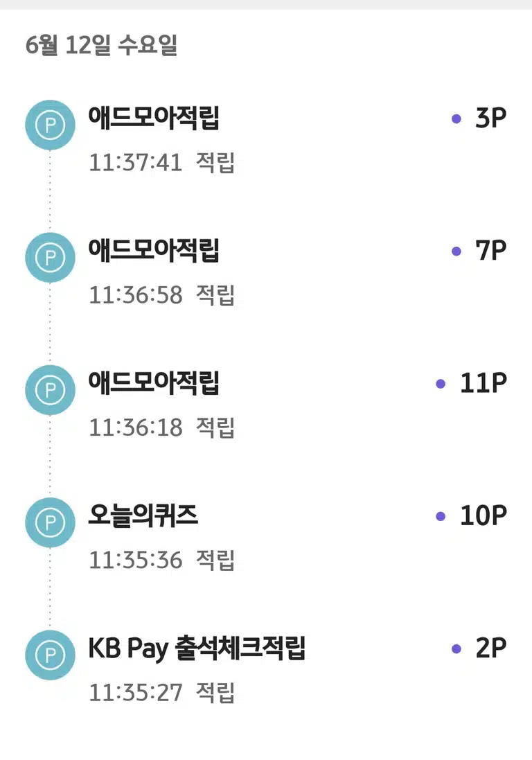Select the 애드모아적립 entry at 11:37:41
This screenshot has width=532, height=760.
coord(154,118)
